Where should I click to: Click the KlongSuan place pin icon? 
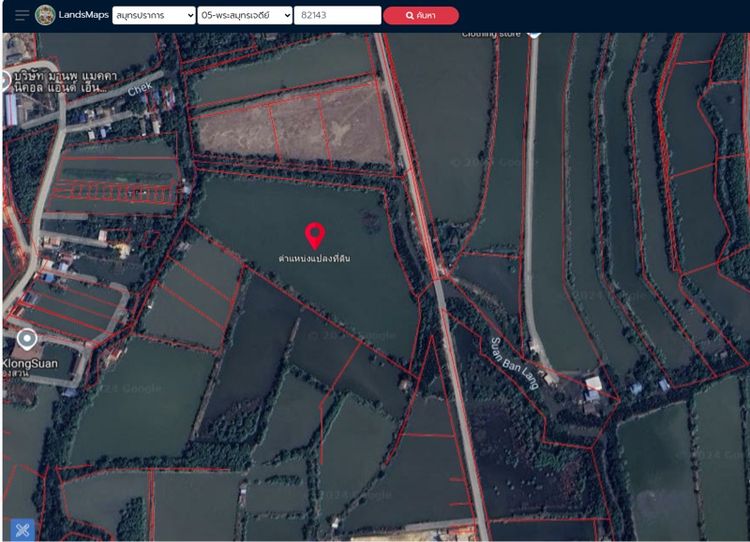point(27,340)
